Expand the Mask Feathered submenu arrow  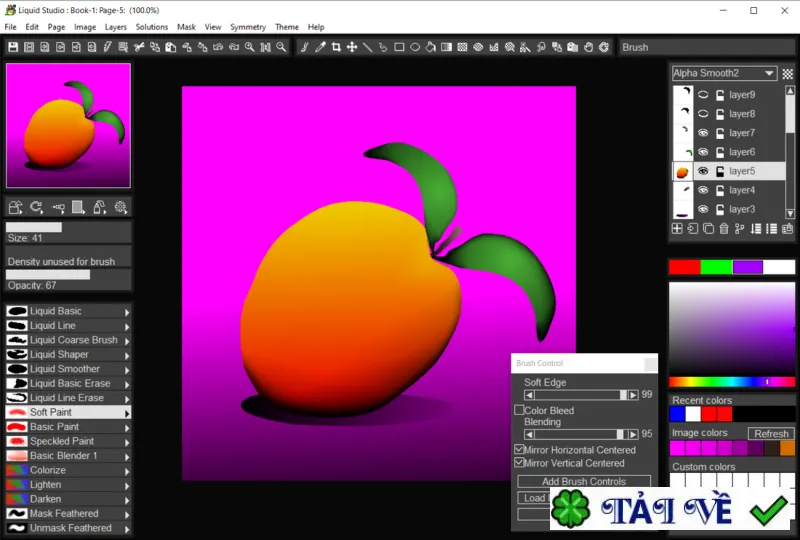(x=127, y=514)
